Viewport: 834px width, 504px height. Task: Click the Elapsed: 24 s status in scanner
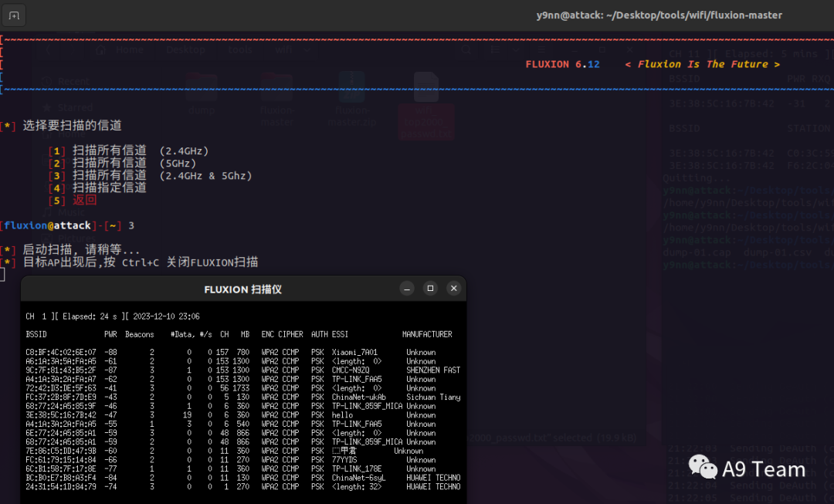[90, 316]
